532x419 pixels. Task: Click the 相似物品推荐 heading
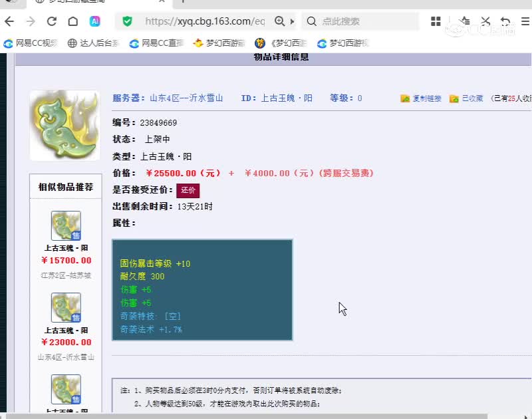pyautogui.click(x=66, y=187)
